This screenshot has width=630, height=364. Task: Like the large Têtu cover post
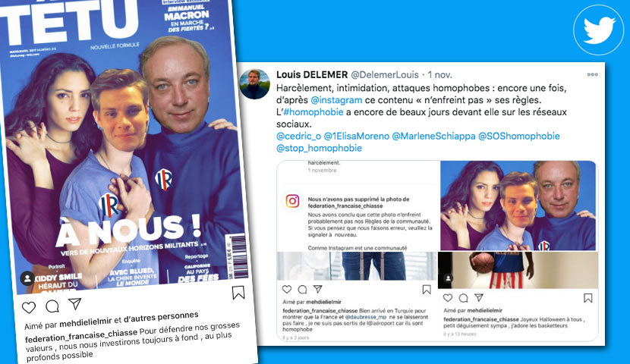pyautogui.click(x=29, y=308)
